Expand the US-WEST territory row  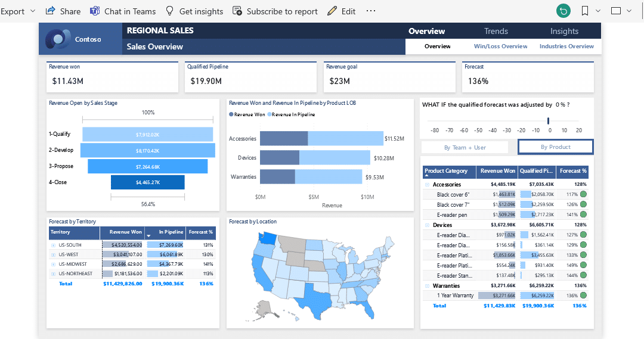click(x=54, y=254)
